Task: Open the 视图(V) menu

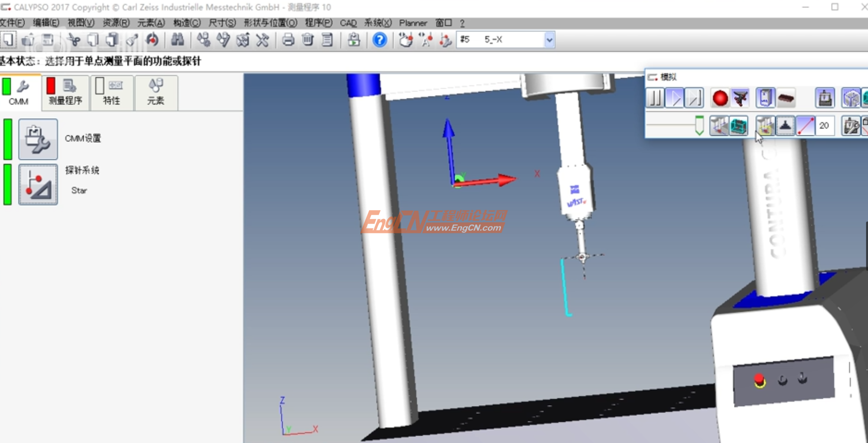Action: tap(81, 23)
